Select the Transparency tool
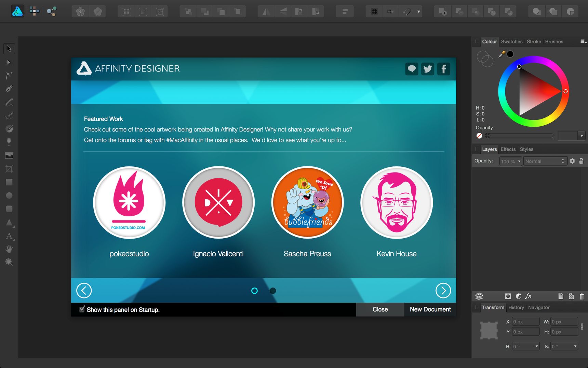The image size is (588, 368). [9, 142]
